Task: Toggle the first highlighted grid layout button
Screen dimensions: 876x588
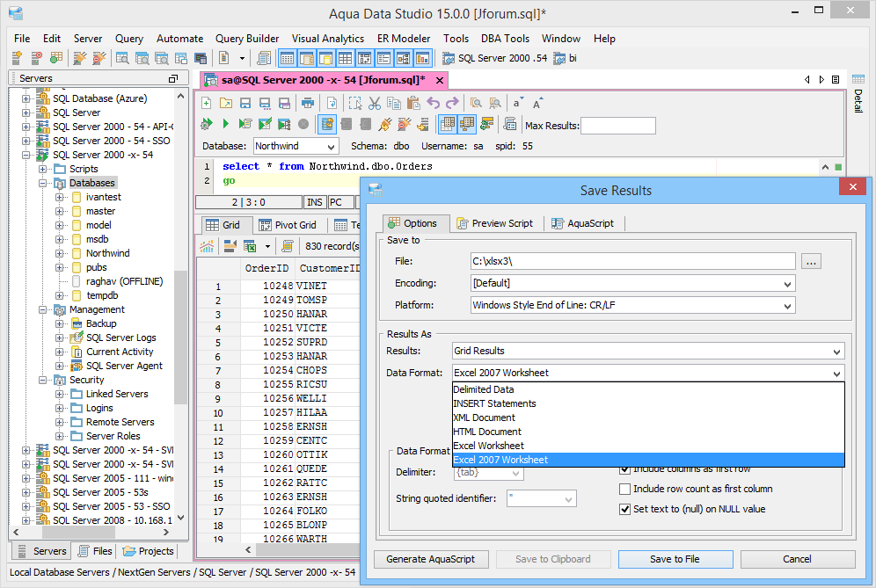Action: point(287,58)
